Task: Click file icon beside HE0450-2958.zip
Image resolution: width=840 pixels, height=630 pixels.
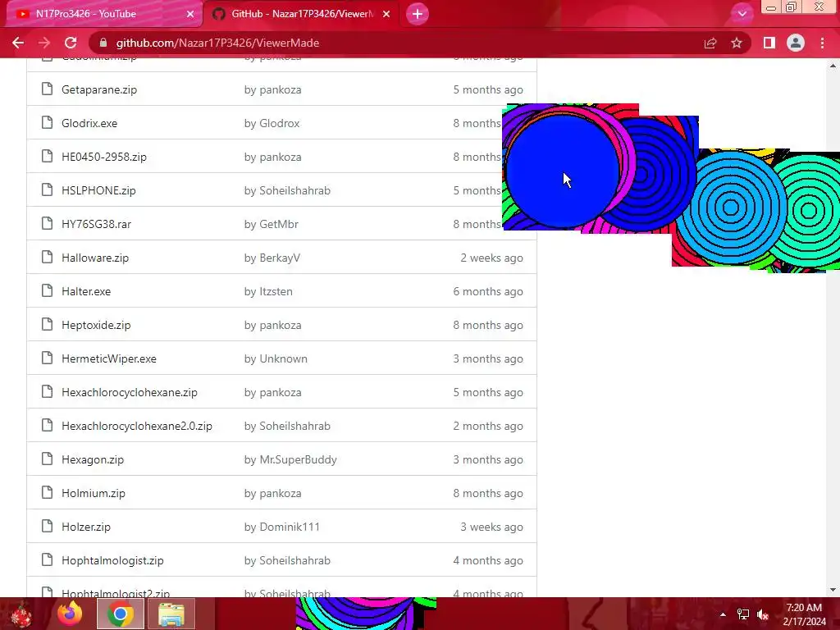Action: (x=47, y=157)
